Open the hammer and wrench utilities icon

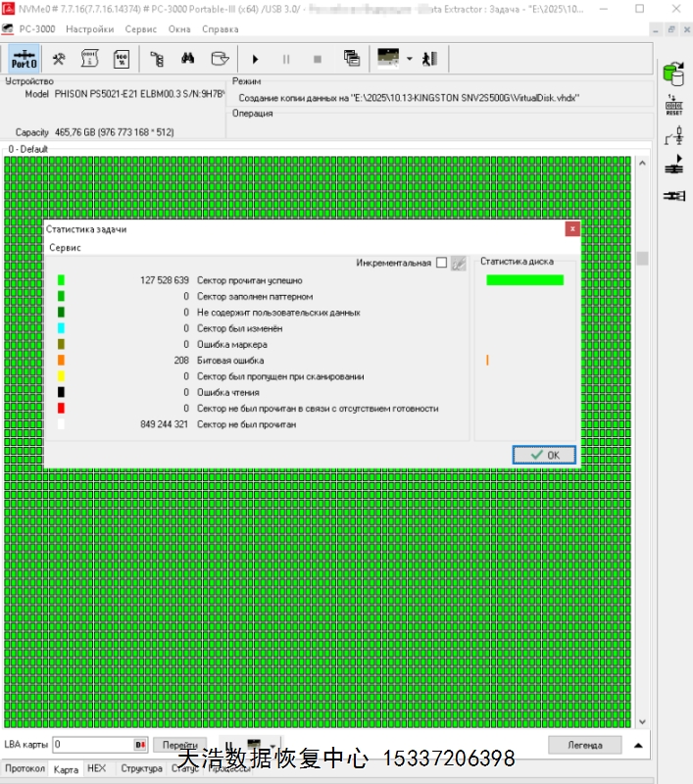click(59, 59)
